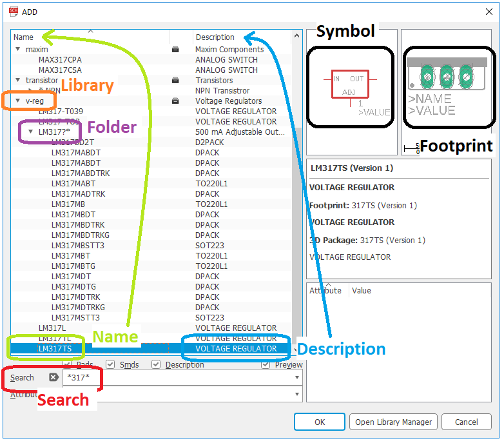Viewport: 504px width, 443px height.
Task: Click the library icon in the transistor row
Action: 175,81
